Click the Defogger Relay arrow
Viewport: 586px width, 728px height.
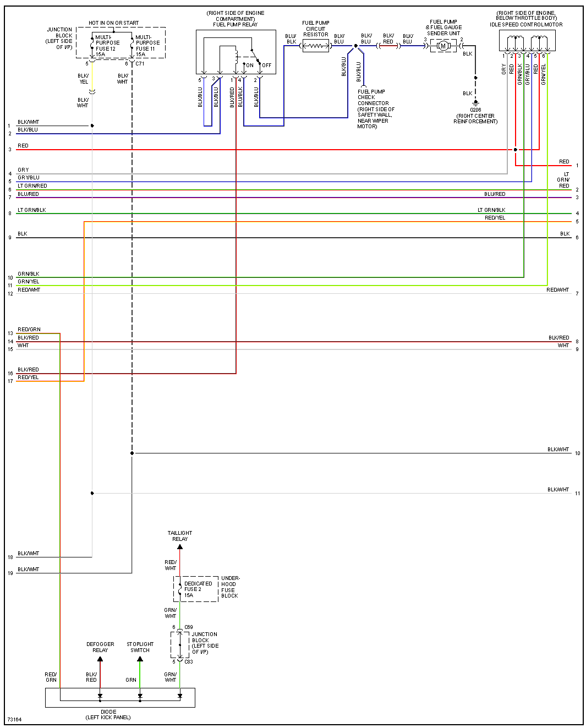pyautogui.click(x=100, y=659)
